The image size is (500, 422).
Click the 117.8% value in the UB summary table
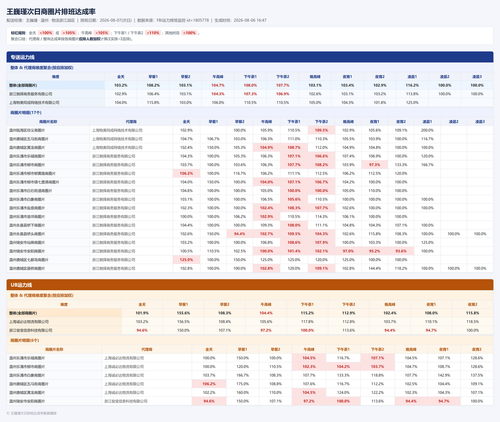pos(307,322)
